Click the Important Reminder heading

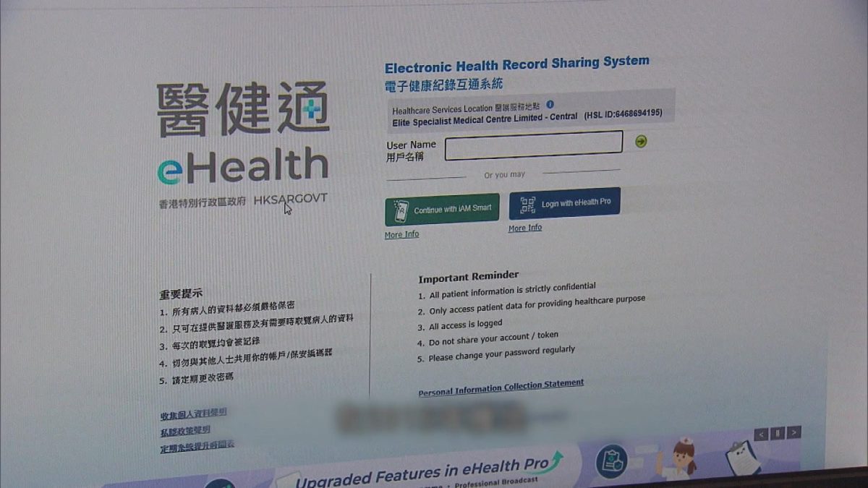coord(469,277)
